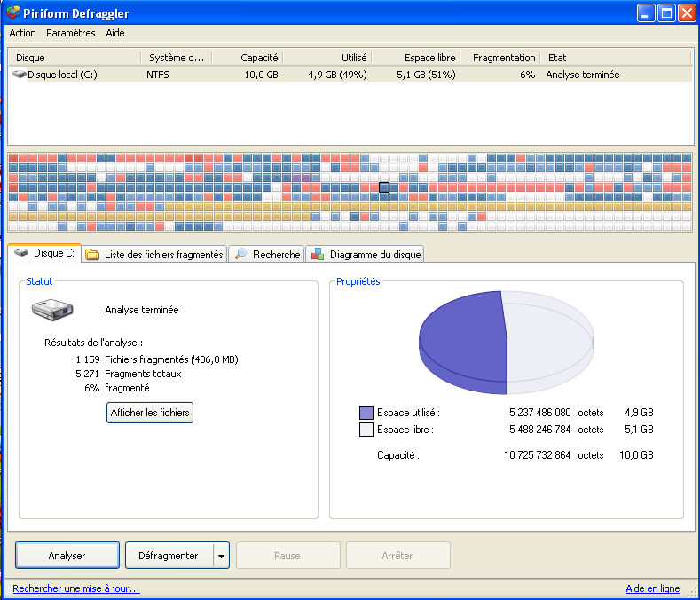
Task: Click the Piriform Defraggler title bar logo
Action: click(x=13, y=13)
